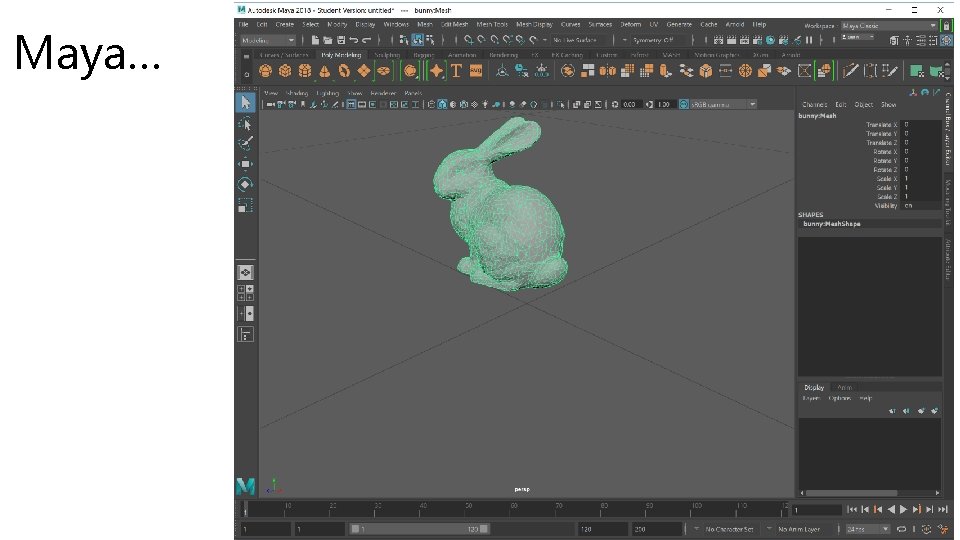Screen dimensions: 960x540
Task: Open the Mesh Tools menu
Action: [492, 24]
